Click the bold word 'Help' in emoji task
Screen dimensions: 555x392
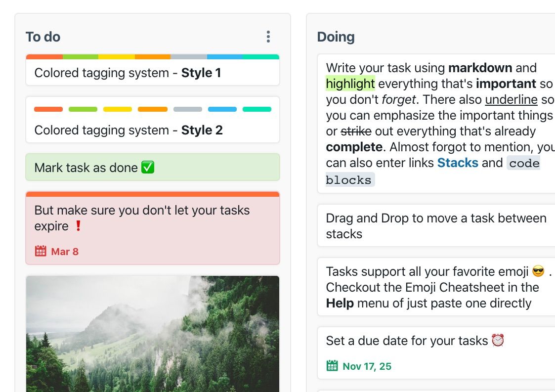[340, 304]
